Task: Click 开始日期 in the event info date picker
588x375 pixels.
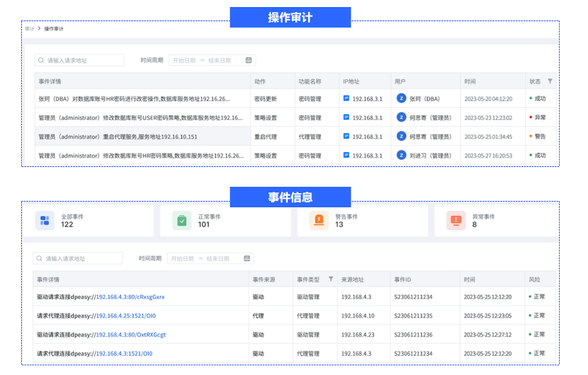Action: tap(182, 258)
